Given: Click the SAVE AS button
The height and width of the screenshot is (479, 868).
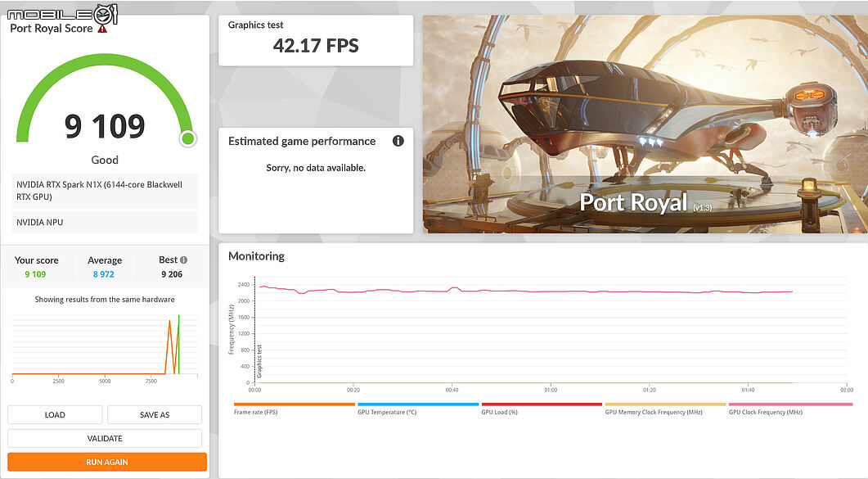Looking at the screenshot, I should pyautogui.click(x=155, y=415).
